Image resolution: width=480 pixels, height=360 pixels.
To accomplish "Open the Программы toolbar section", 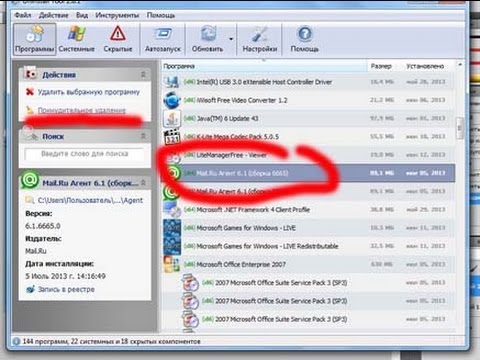I will click(x=34, y=39).
